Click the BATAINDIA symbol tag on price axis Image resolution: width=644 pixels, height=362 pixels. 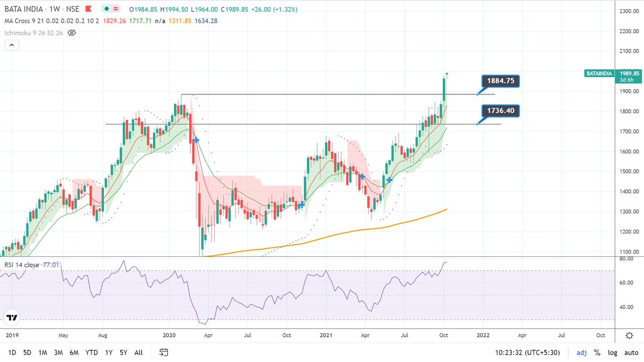598,73
